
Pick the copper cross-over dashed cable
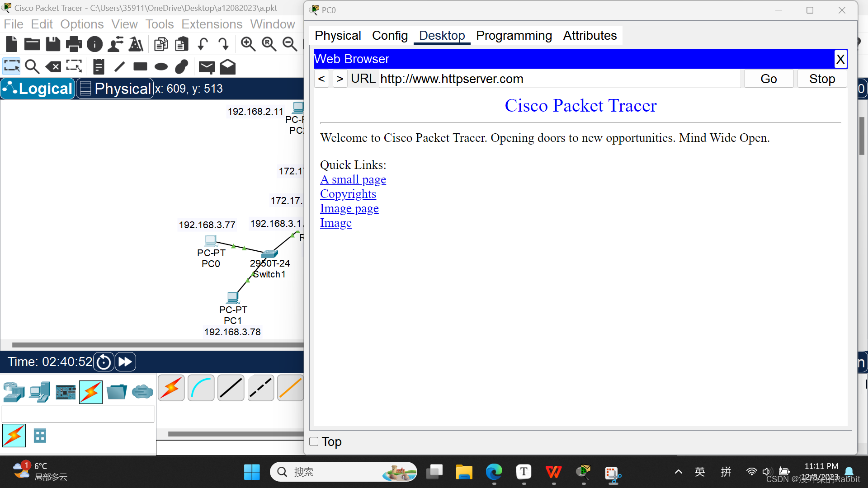point(261,388)
